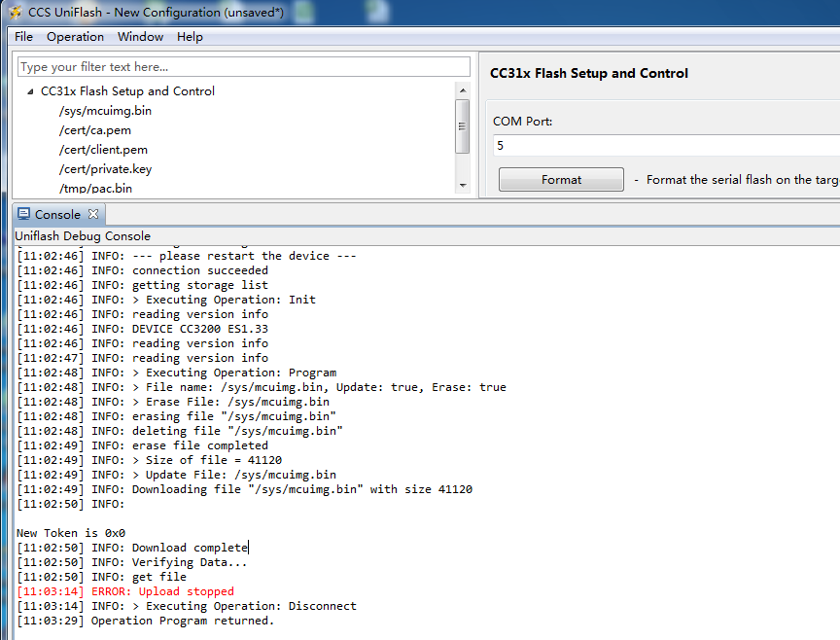Select CC31x Flash Setup and Control tree item
840x640 pixels.
127,91
